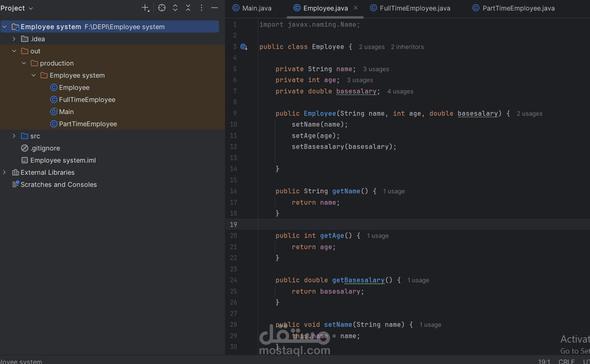Open the Project view switcher dropdown

(31, 8)
